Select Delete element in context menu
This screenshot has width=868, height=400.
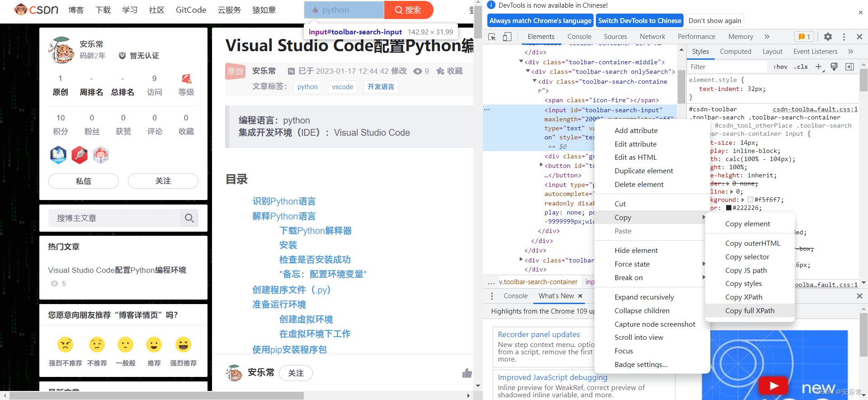click(x=639, y=184)
